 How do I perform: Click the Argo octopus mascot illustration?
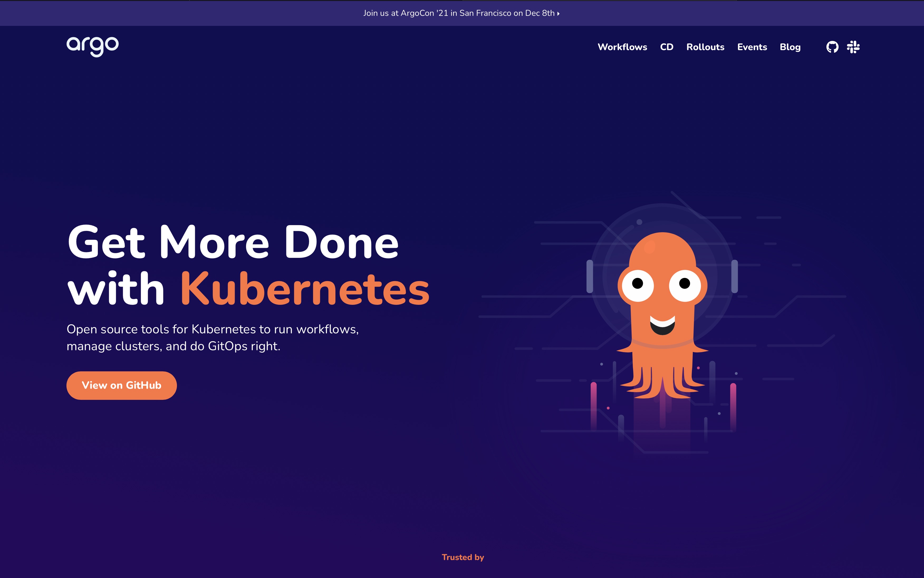662,315
